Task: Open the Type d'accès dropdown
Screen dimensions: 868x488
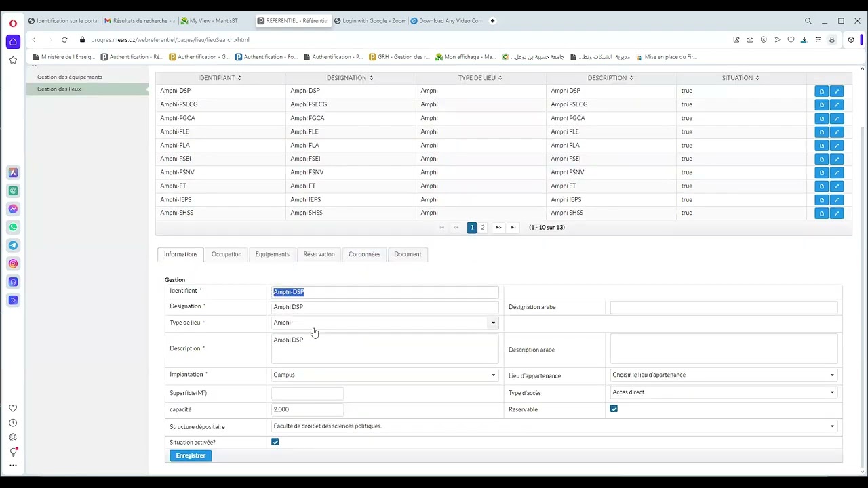Action: click(724, 392)
